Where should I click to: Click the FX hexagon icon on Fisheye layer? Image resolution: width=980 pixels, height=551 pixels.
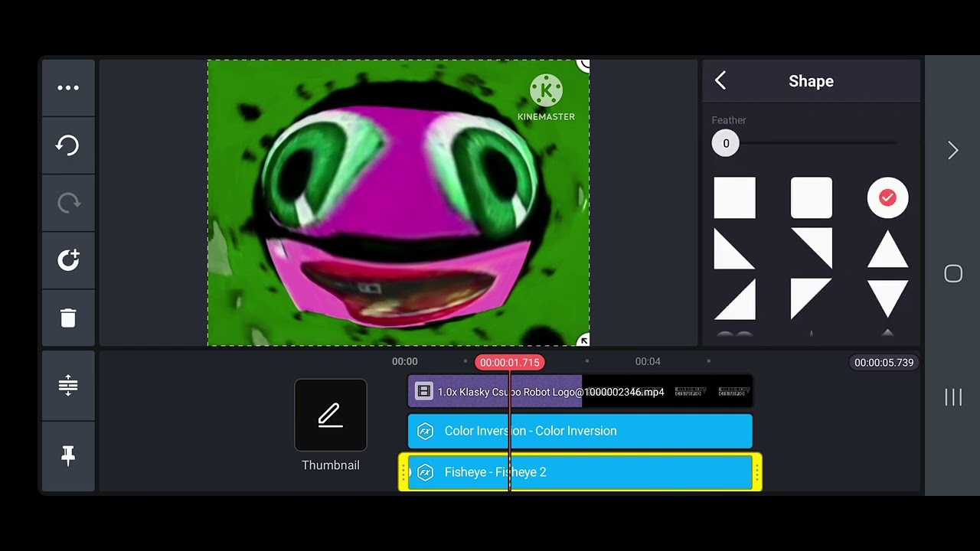[x=425, y=472]
